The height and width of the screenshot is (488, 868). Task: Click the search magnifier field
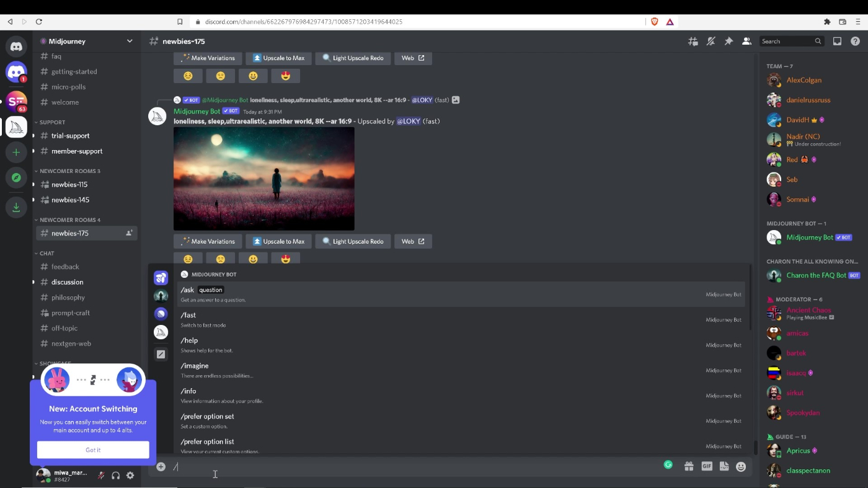tap(793, 41)
